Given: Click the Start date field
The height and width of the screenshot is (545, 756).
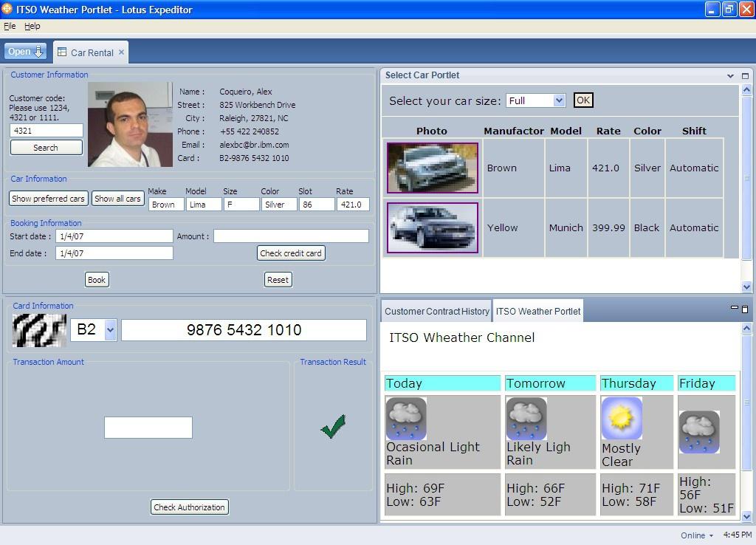Looking at the screenshot, I should click(114, 236).
